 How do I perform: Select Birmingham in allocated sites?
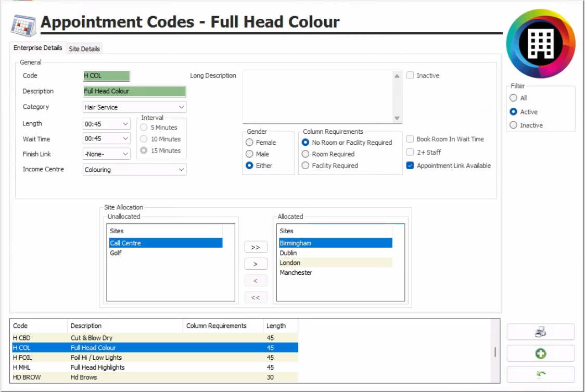[335, 243]
